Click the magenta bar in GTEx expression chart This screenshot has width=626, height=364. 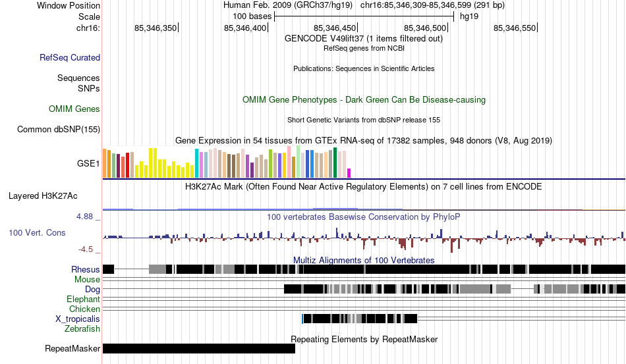(349, 173)
